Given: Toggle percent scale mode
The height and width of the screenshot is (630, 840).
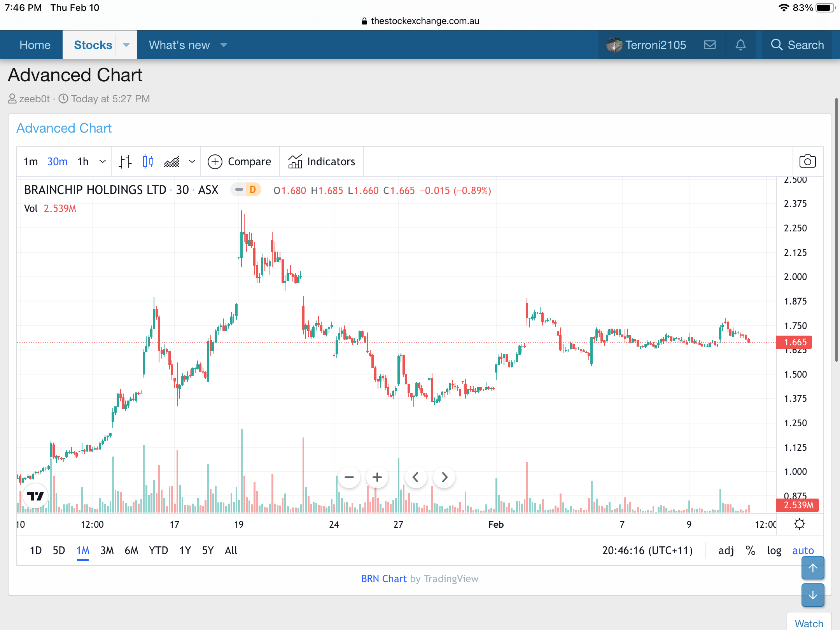Looking at the screenshot, I should [x=751, y=550].
